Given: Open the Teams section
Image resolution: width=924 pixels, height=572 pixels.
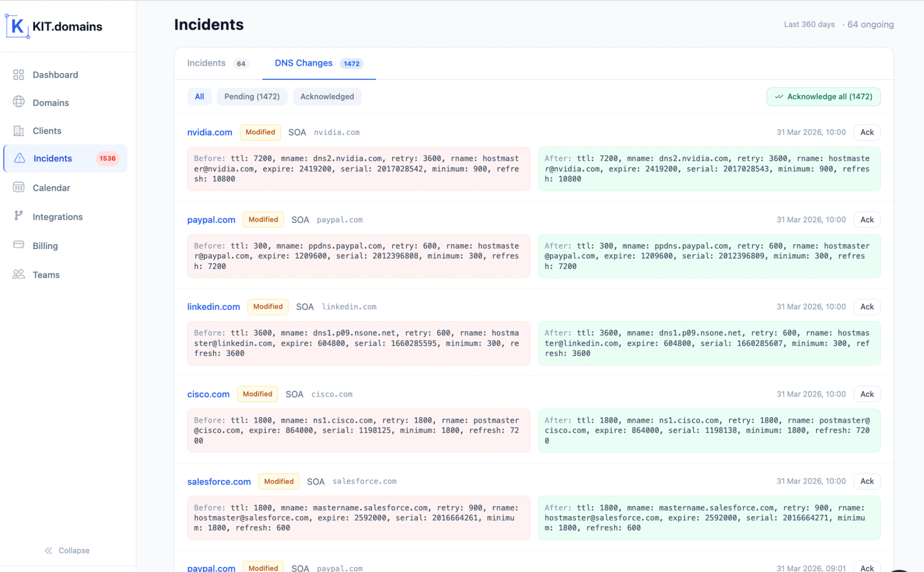Looking at the screenshot, I should tap(46, 274).
